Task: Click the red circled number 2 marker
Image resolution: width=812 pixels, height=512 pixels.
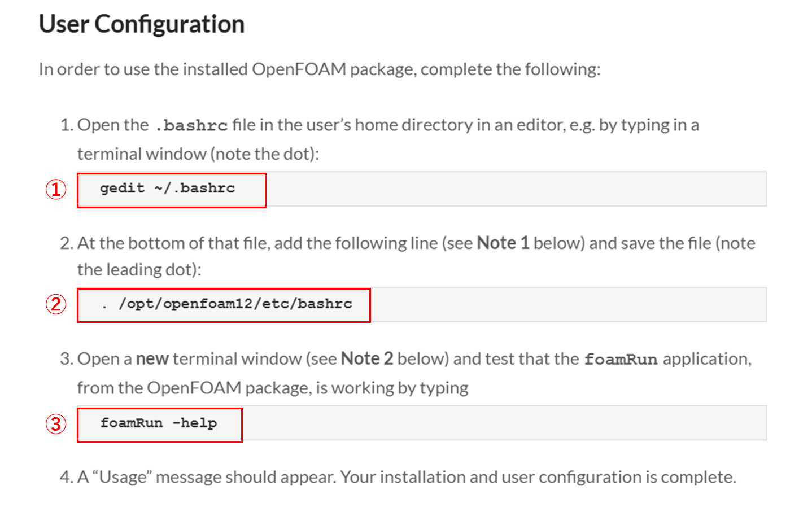Action: point(56,304)
